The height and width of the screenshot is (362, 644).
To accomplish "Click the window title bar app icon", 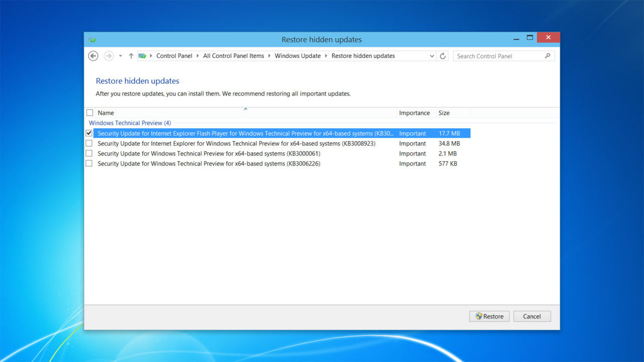I will [92, 40].
